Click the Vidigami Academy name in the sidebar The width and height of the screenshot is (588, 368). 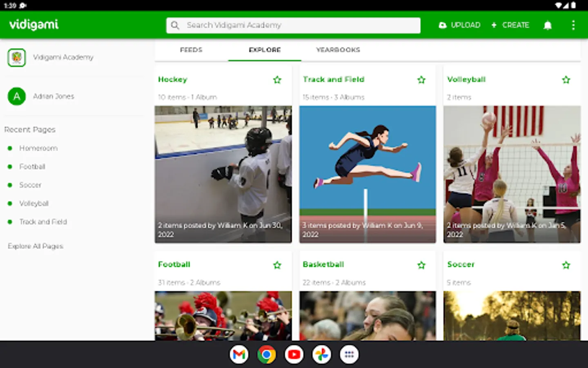63,57
